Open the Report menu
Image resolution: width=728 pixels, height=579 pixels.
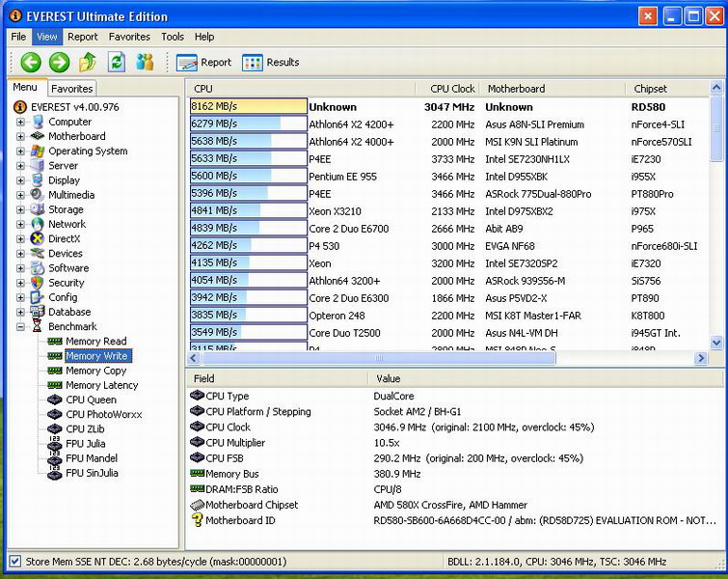tap(83, 37)
